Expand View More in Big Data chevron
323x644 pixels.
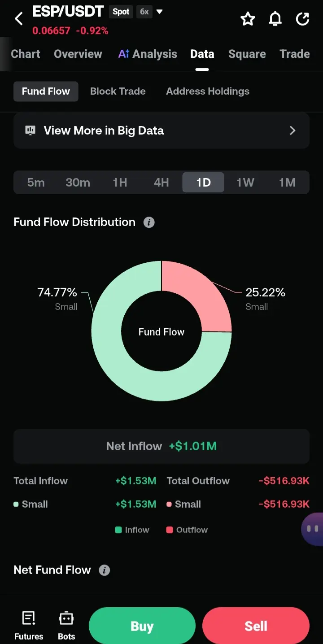pos(292,131)
